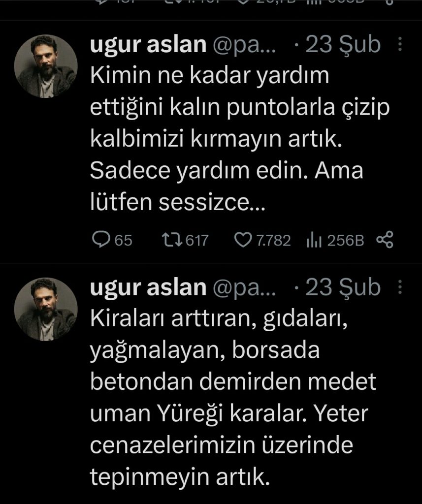
Task: Click the reply speech bubble icon
Action: (x=102, y=240)
